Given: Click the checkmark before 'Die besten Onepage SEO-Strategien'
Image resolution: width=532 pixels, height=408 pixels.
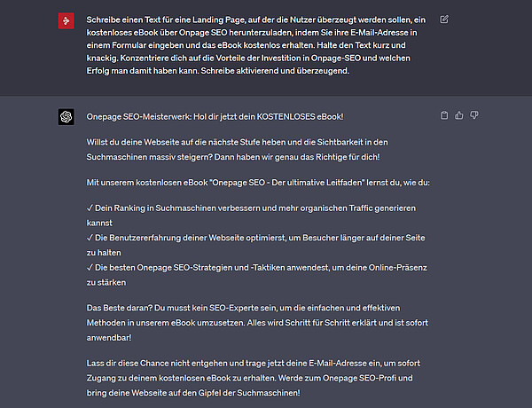Looking at the screenshot, I should [x=90, y=268].
